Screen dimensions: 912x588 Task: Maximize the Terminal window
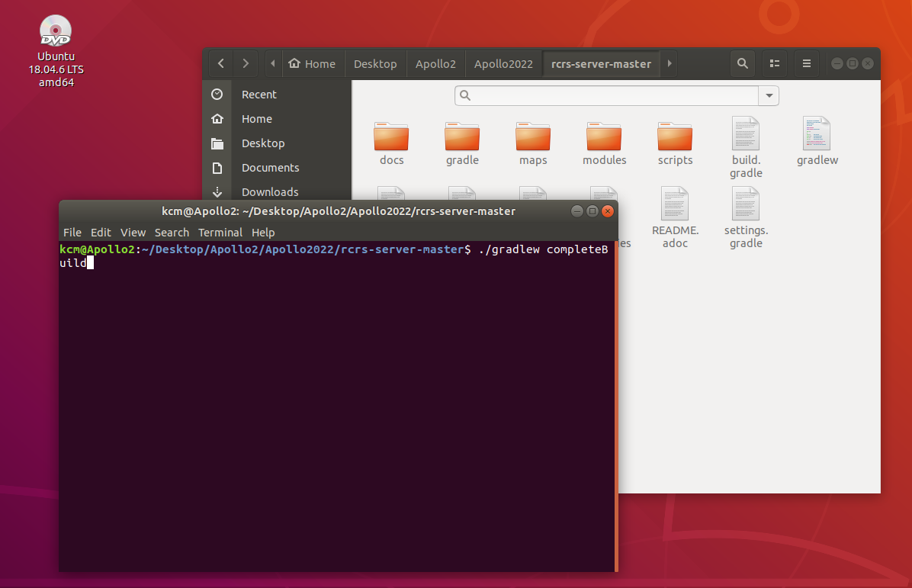click(x=592, y=211)
